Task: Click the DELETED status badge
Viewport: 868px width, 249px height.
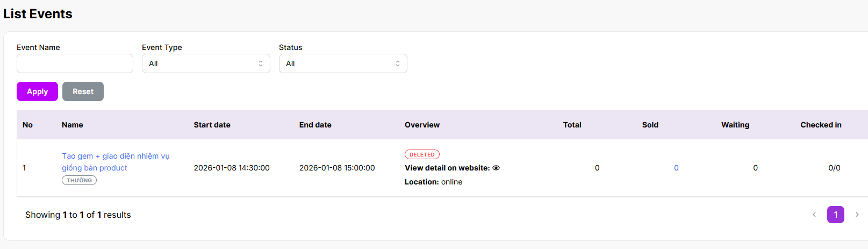Action: [422, 154]
